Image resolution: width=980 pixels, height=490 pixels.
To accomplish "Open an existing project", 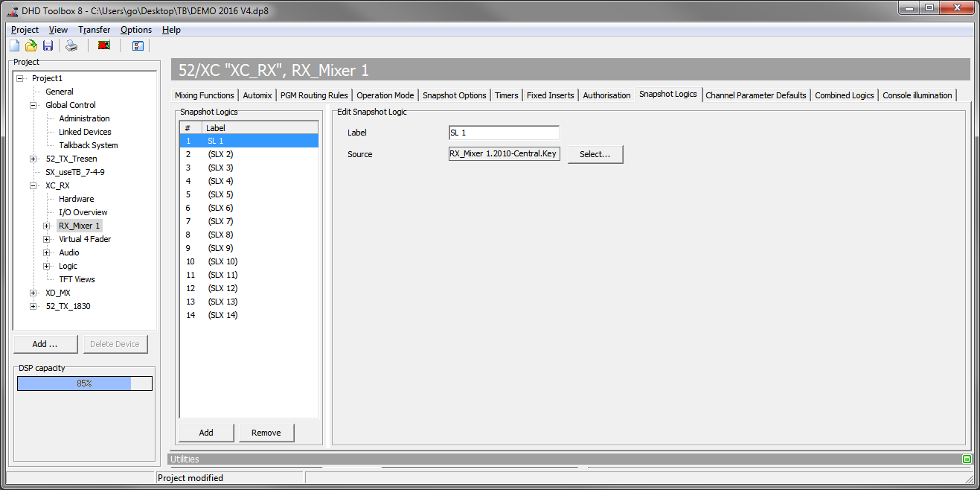I will [31, 45].
